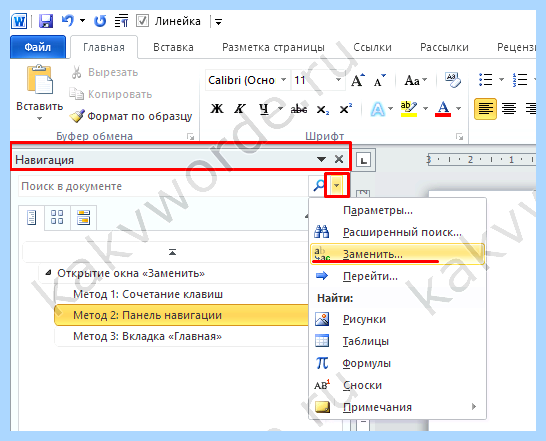Viewport: 546px width, 441px height.
Task: Choose Заменить... in the menu
Action: (397, 254)
